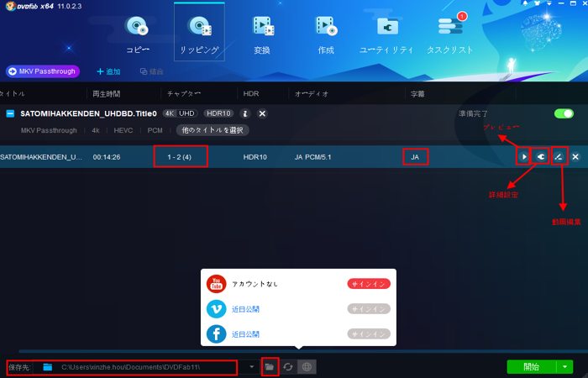Click the Vimeo icon in upload popup
This screenshot has width=588, height=378.
click(x=217, y=309)
